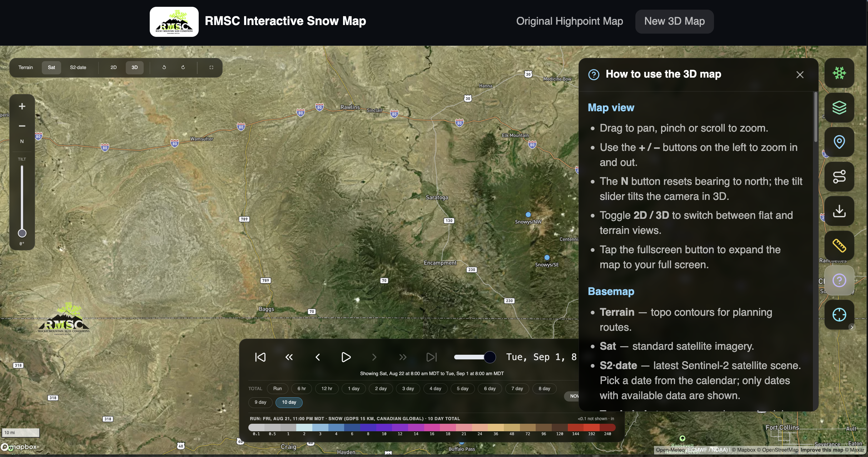Open the location pin panel
This screenshot has width=868, height=457.
coord(839,142)
